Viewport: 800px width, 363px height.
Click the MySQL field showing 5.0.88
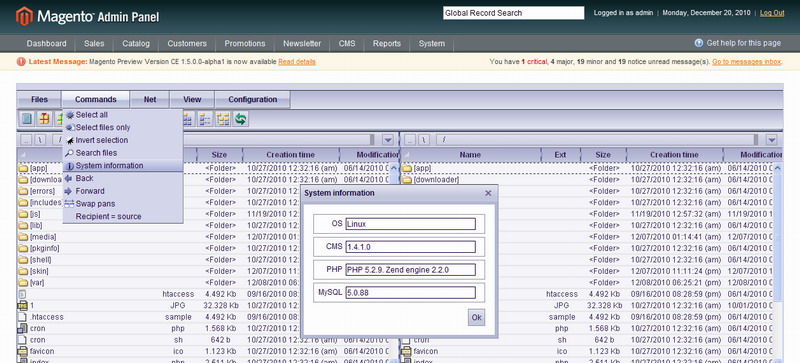click(410, 293)
